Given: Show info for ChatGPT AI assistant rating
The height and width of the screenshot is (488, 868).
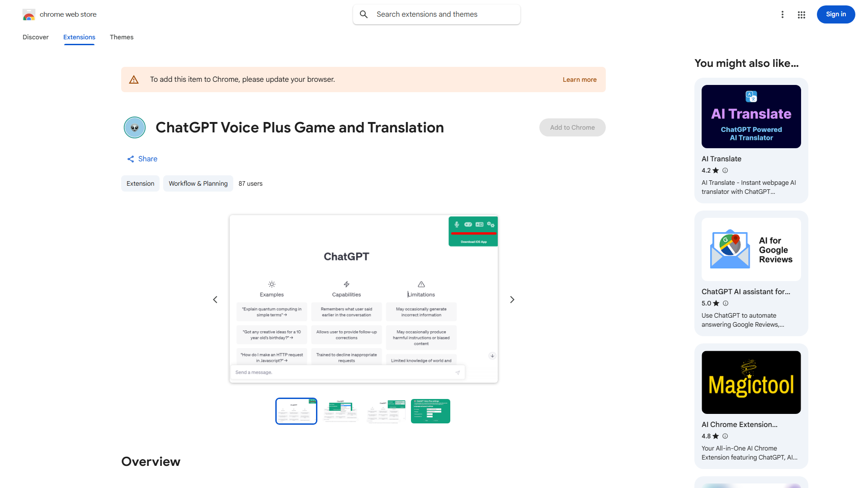Looking at the screenshot, I should (x=725, y=303).
